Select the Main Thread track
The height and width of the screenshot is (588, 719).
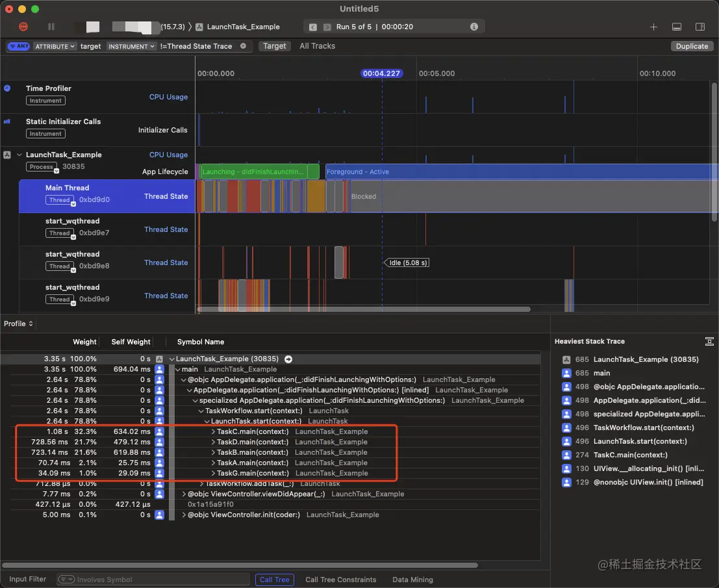tap(107, 196)
